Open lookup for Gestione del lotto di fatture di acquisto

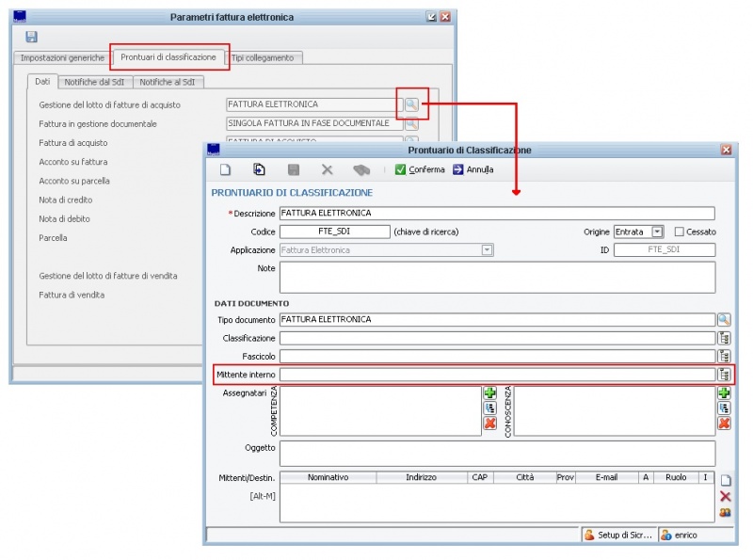coord(411,104)
